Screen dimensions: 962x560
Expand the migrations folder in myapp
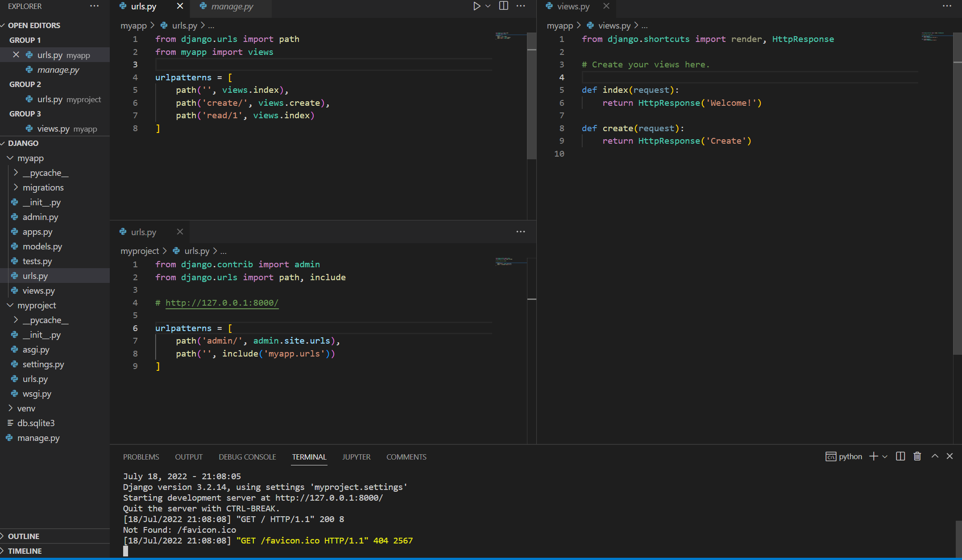click(x=43, y=187)
